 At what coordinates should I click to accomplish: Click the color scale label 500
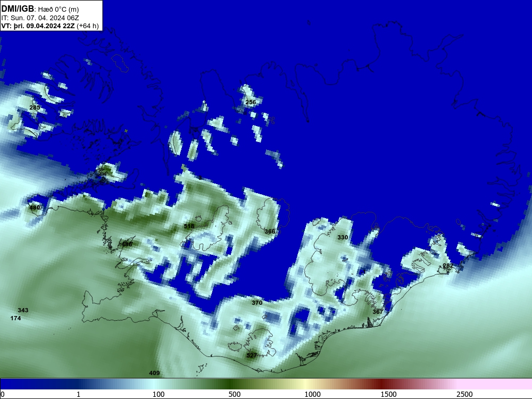coord(235,394)
